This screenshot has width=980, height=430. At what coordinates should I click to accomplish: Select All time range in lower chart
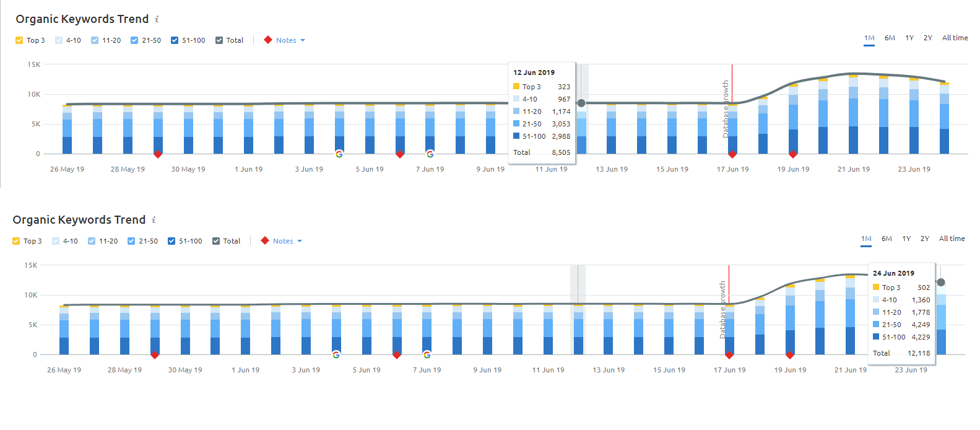952,239
